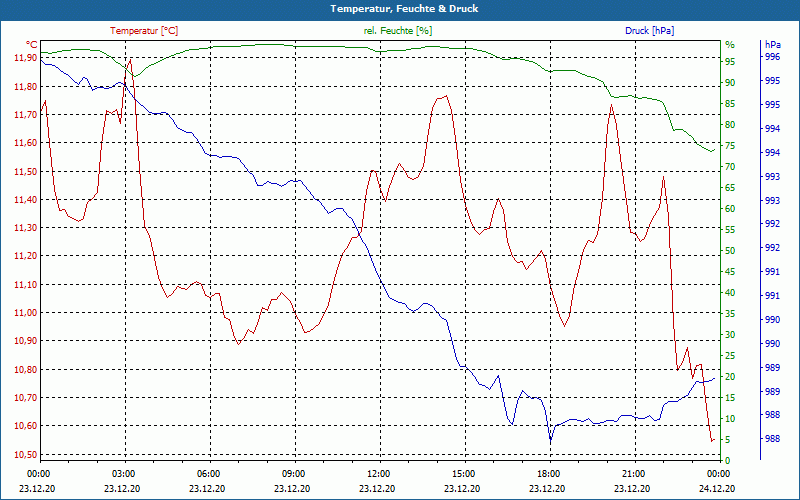The height and width of the screenshot is (500, 800).
Task: Click the green 10 humidity axis value
Action: point(730,419)
